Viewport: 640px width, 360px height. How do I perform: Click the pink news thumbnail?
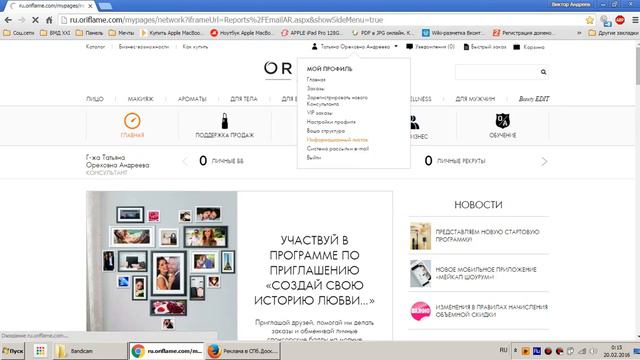tap(420, 311)
